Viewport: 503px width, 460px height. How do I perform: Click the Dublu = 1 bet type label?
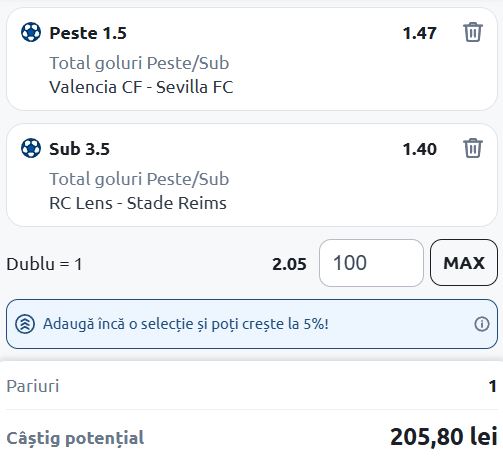coord(44,264)
